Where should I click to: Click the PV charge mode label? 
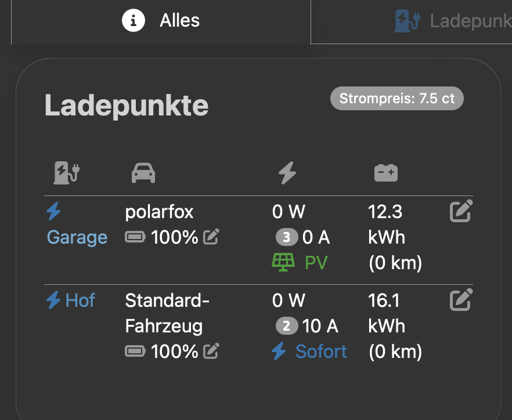[x=316, y=263]
